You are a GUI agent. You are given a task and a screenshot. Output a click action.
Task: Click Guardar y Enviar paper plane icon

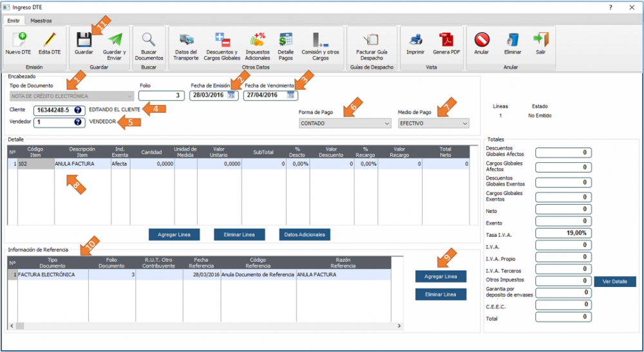click(x=115, y=40)
